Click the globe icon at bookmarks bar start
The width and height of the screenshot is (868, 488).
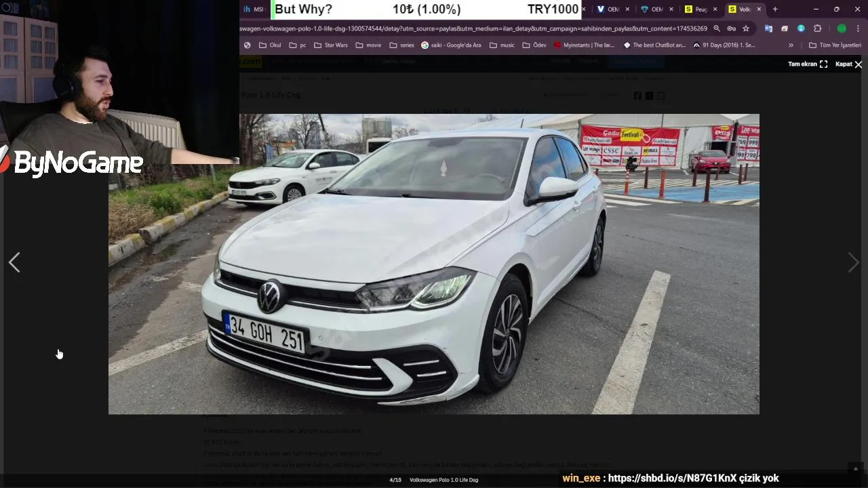coord(248,45)
